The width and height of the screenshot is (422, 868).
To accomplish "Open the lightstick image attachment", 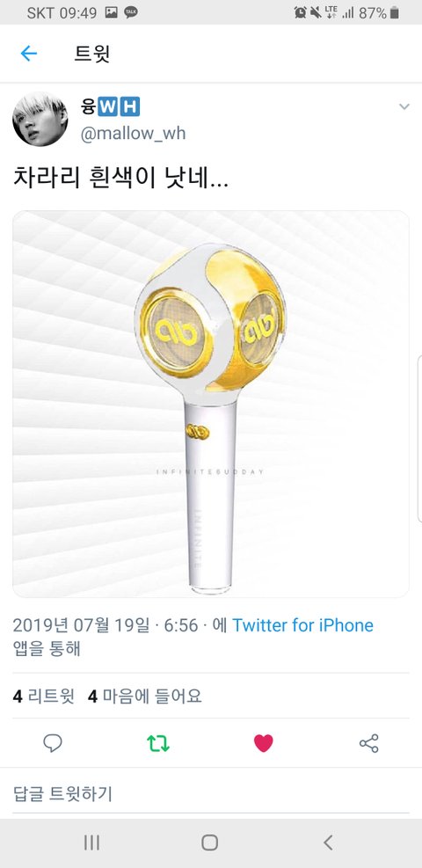I will (211, 404).
